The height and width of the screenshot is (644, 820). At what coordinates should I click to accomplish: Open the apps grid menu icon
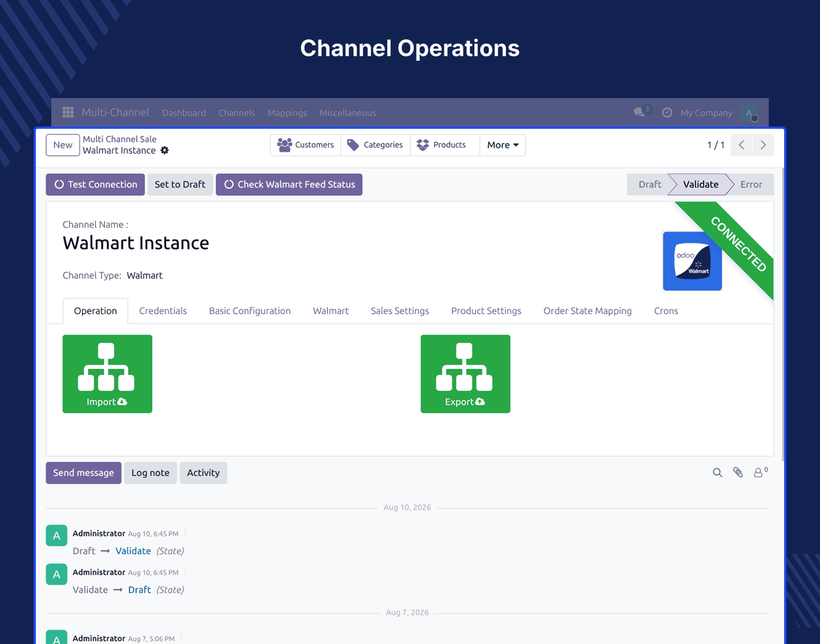[68, 113]
